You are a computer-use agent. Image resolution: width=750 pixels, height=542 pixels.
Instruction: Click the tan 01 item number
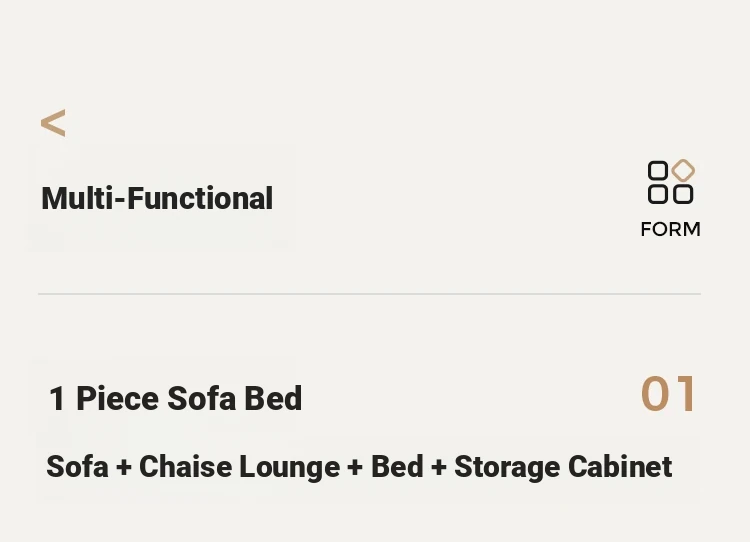coord(668,394)
